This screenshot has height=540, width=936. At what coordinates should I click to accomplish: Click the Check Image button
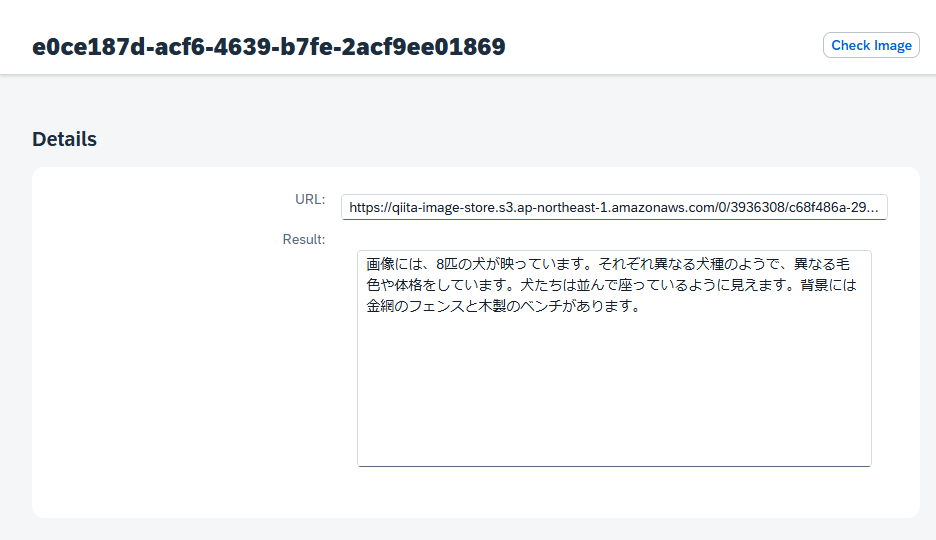(x=871, y=45)
